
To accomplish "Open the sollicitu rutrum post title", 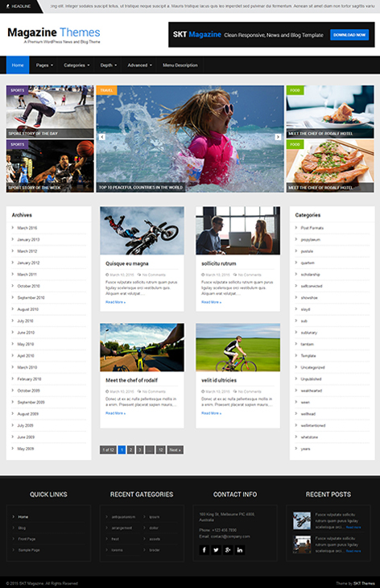I will point(219,263).
